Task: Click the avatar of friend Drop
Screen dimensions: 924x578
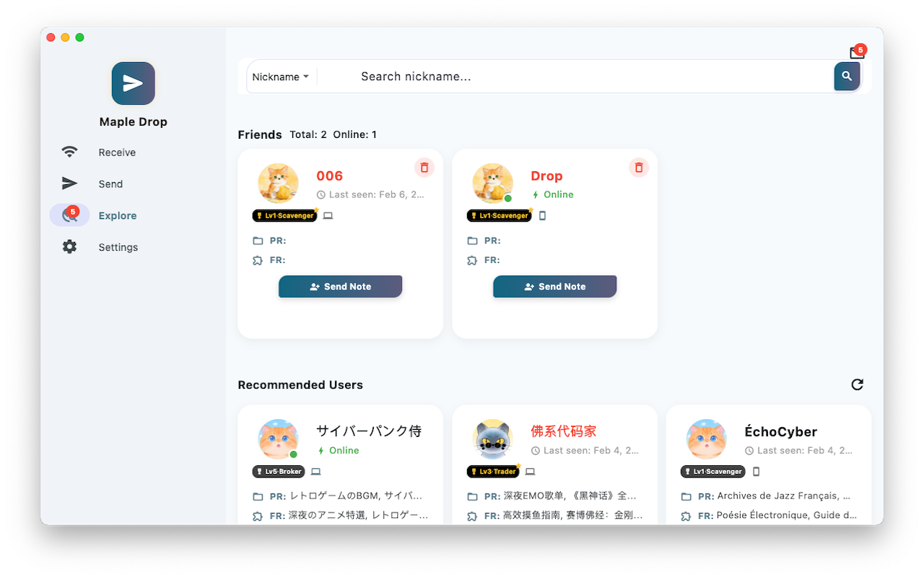Action: (x=492, y=184)
